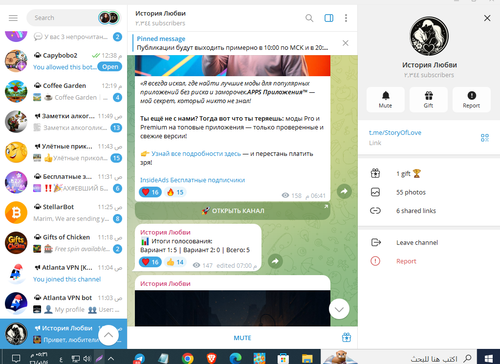Open the taskbar volume speaker icon
The width and height of the screenshot is (500, 364).
click(87, 359)
